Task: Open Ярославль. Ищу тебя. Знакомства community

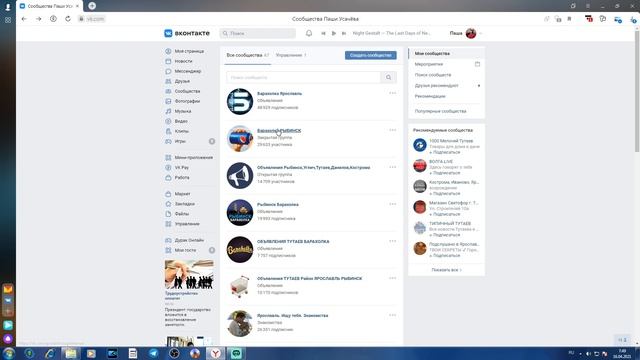Action: point(293,316)
